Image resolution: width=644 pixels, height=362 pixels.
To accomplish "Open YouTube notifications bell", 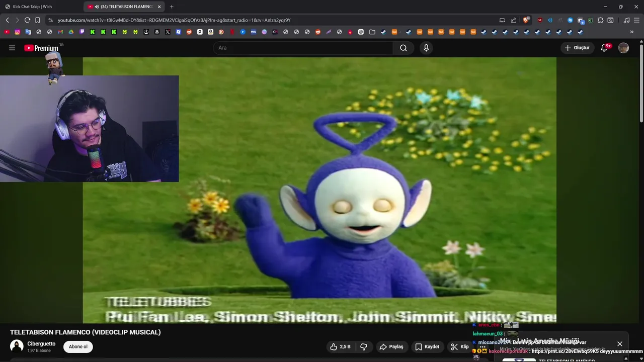I will click(604, 48).
